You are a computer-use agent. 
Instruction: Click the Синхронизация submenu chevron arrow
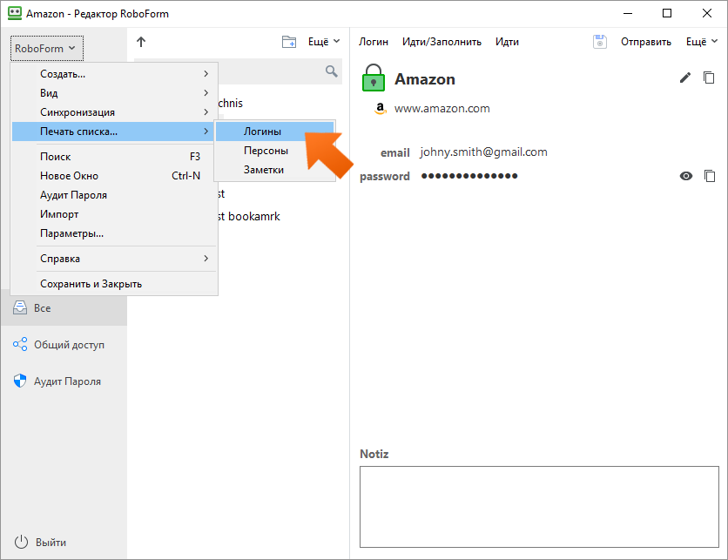click(206, 111)
